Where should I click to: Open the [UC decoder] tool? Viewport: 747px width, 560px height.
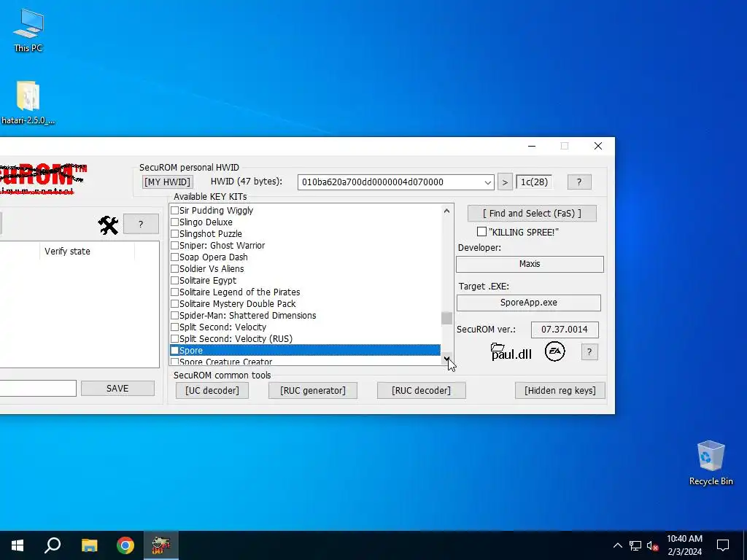click(212, 391)
